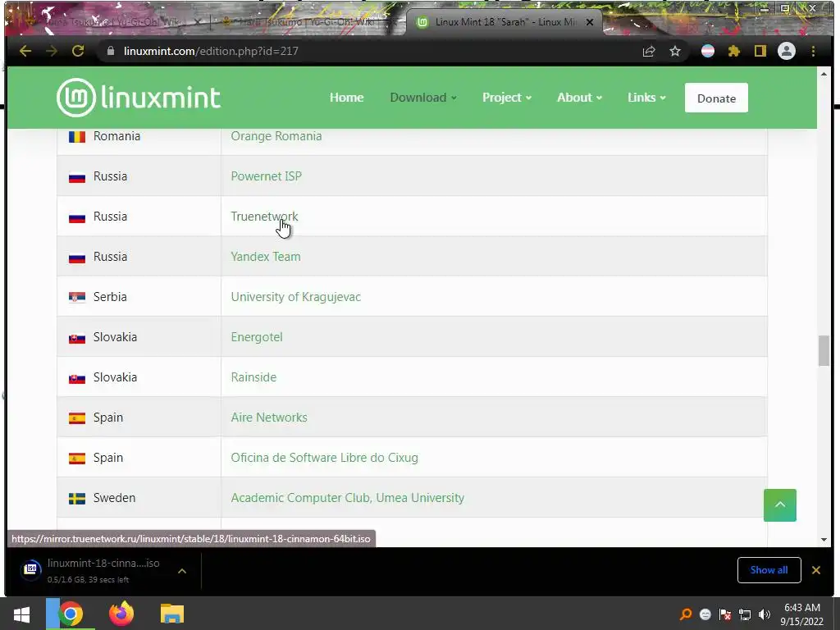Open the Chrome profile avatar
840x630 pixels.
787,51
